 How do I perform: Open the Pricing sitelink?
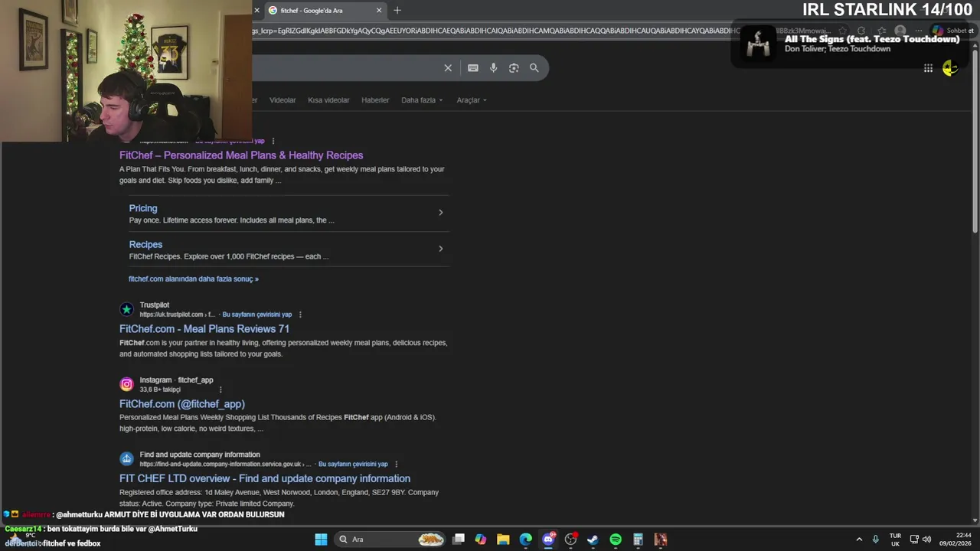(143, 208)
